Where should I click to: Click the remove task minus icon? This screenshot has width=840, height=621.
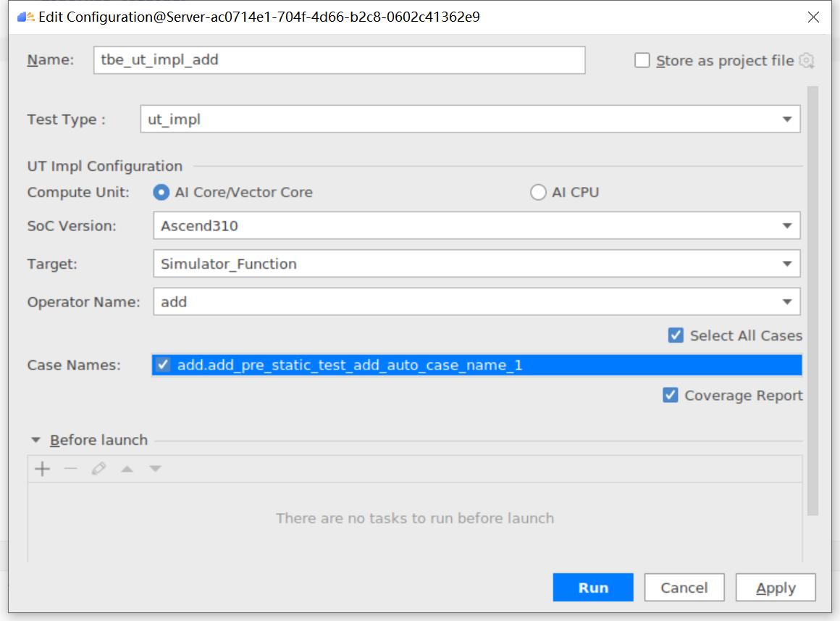(71, 469)
